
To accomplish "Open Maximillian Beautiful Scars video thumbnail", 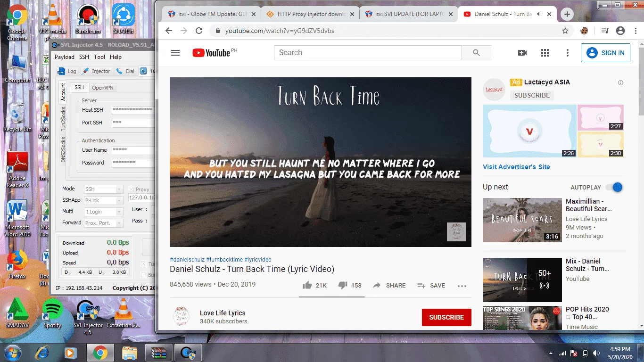I will point(522,220).
